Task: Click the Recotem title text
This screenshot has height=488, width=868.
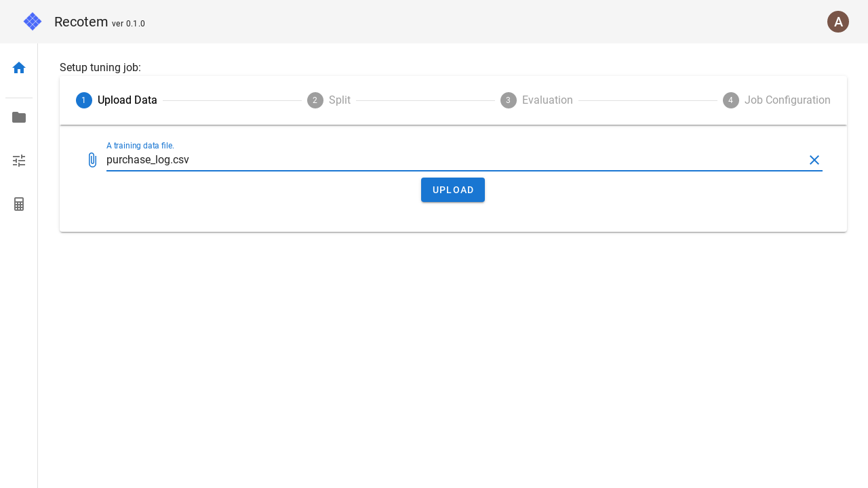Action: 81,21
